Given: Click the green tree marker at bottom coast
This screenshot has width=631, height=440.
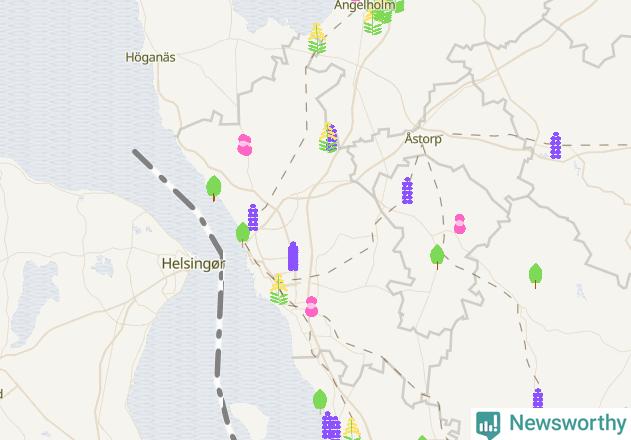Looking at the screenshot, I should point(320,401).
